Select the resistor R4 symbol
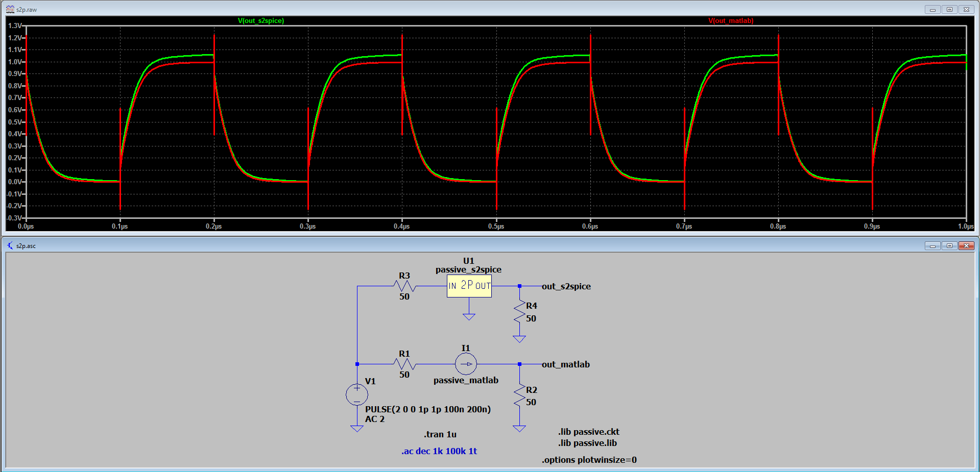Viewport: 980px width, 472px height. pyautogui.click(x=519, y=312)
